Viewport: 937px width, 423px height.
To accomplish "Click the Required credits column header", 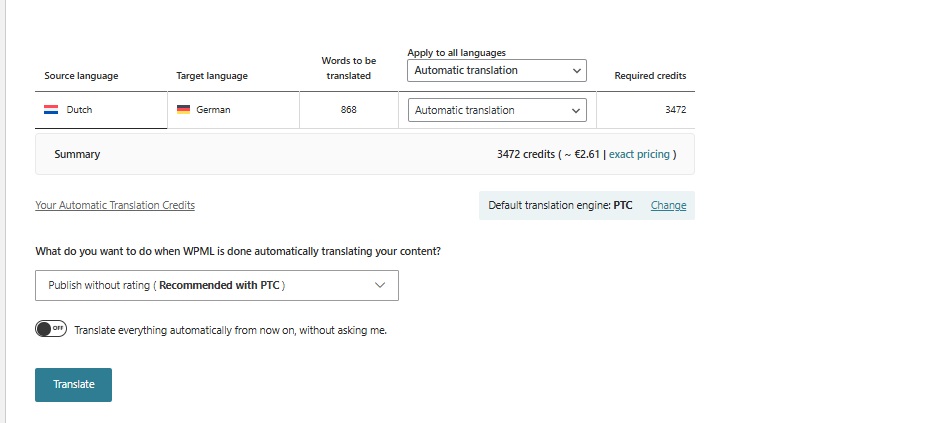I will click(650, 76).
